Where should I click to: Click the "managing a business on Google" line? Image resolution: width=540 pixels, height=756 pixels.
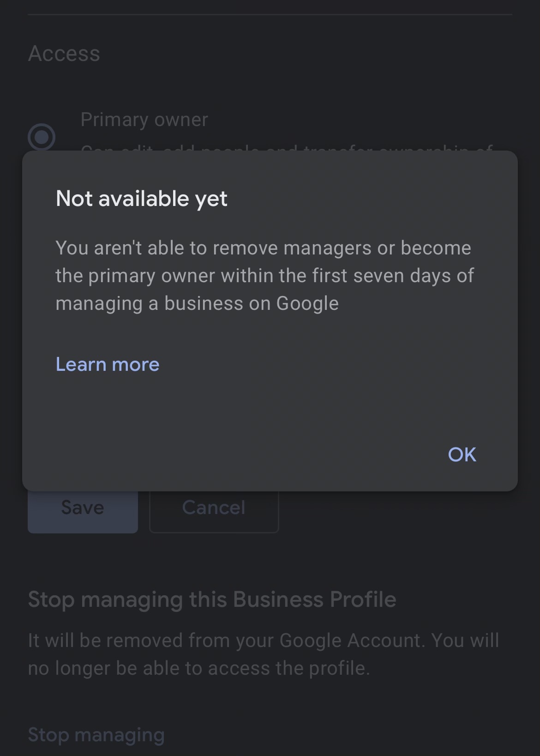click(197, 303)
